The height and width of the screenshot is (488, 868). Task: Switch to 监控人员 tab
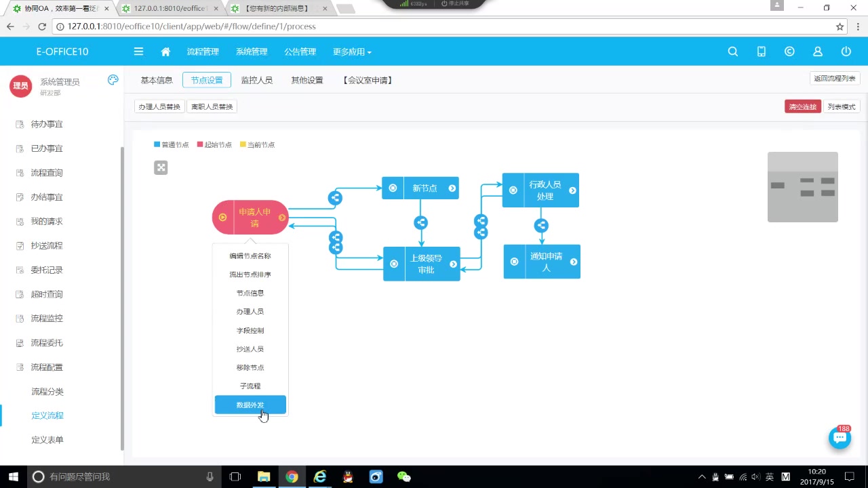[257, 80]
